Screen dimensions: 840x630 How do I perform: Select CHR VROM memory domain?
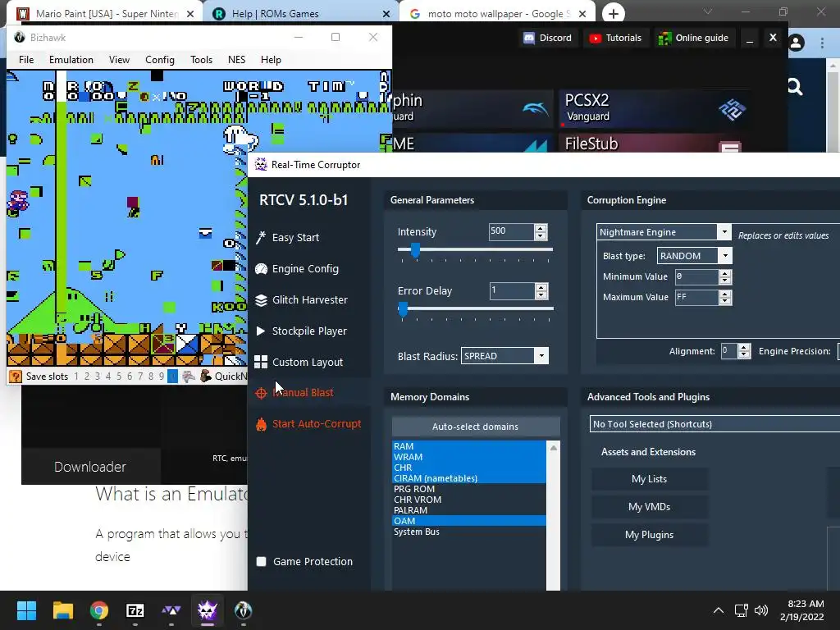468,500
